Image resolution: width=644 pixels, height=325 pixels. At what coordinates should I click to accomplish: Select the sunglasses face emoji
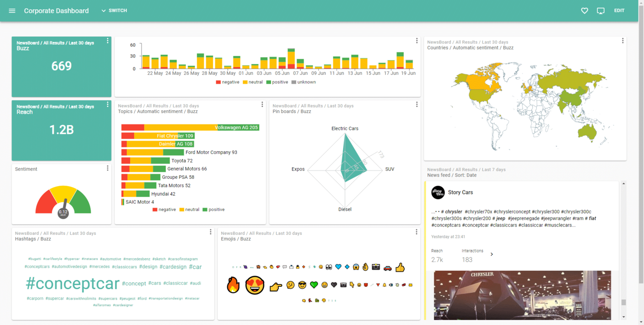click(302, 285)
